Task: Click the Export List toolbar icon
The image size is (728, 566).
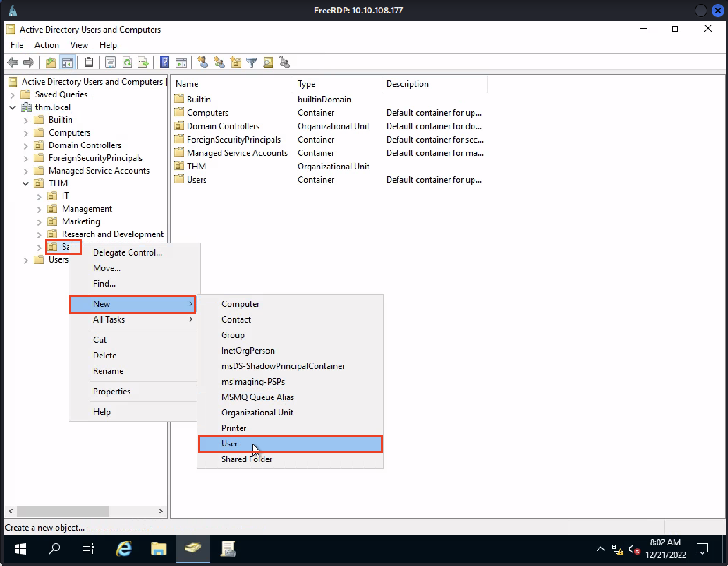Action: tap(143, 62)
